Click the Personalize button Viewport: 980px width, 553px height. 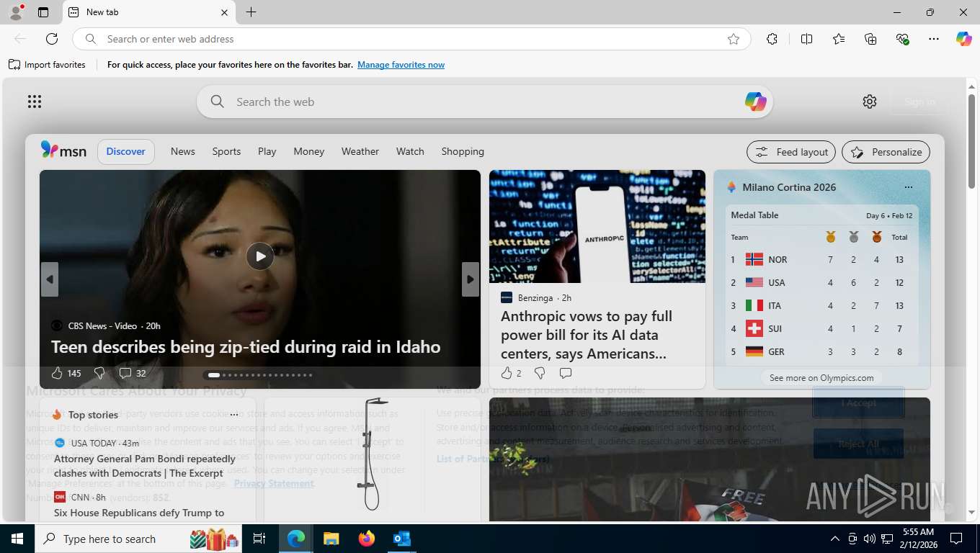[886, 152]
